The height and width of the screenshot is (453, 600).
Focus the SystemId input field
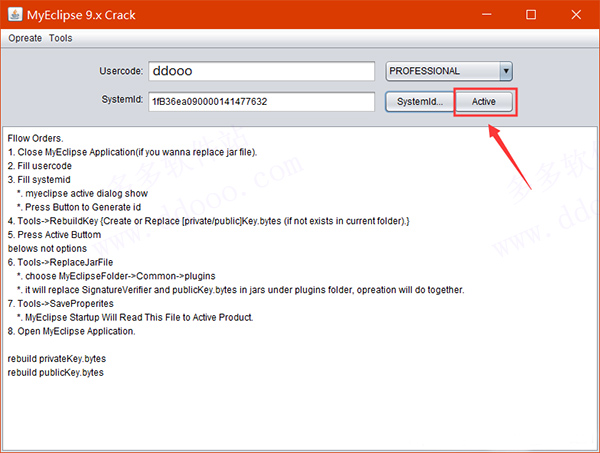tap(261, 102)
